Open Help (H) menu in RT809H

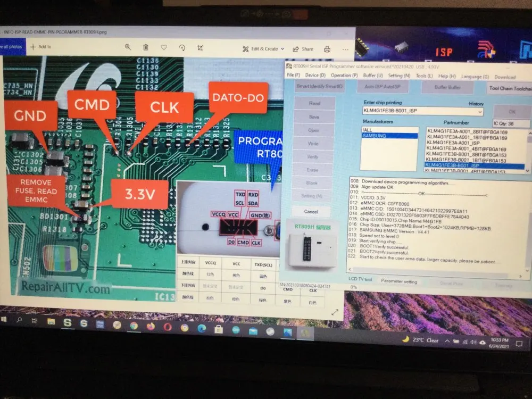click(x=447, y=76)
